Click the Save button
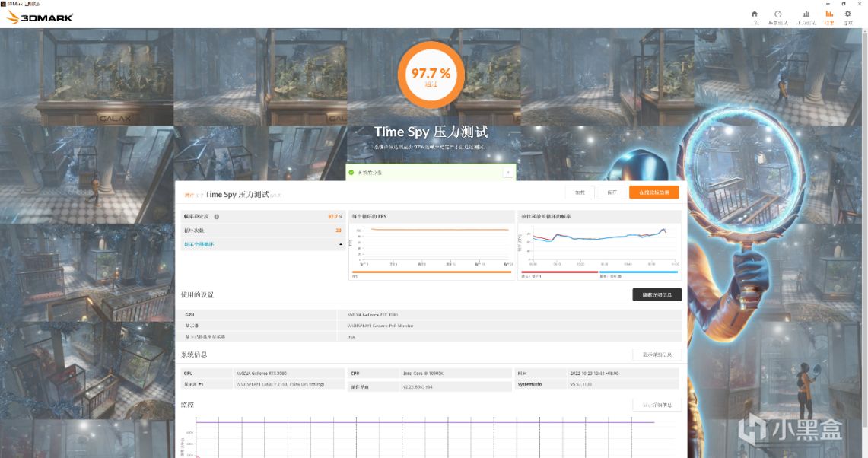Image resolution: width=868 pixels, height=458 pixels. click(x=612, y=192)
